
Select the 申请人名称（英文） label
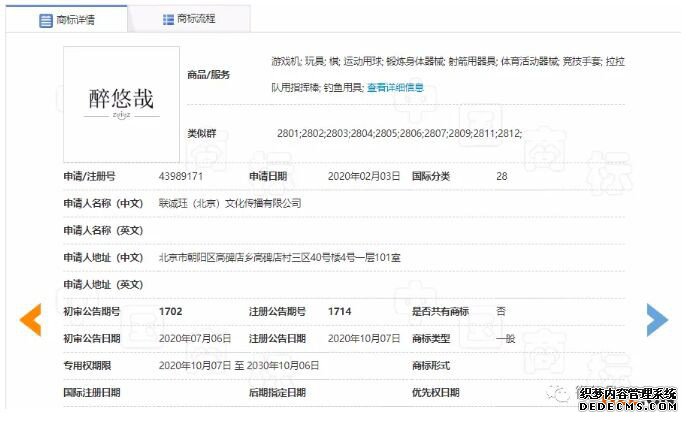coord(104,230)
